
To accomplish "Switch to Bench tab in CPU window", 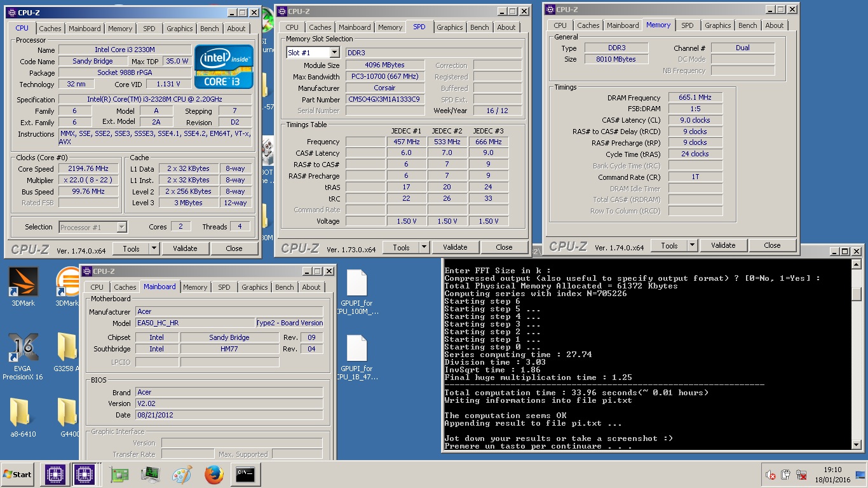I will click(210, 29).
